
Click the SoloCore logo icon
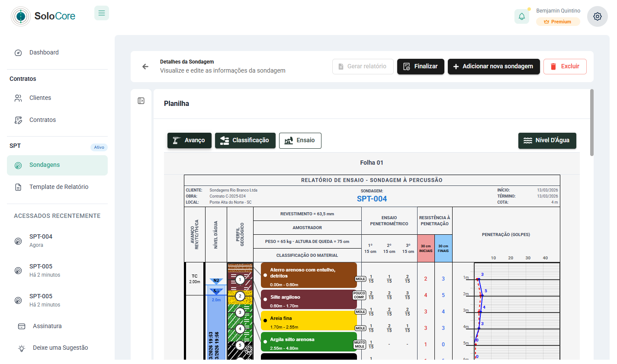tap(20, 16)
